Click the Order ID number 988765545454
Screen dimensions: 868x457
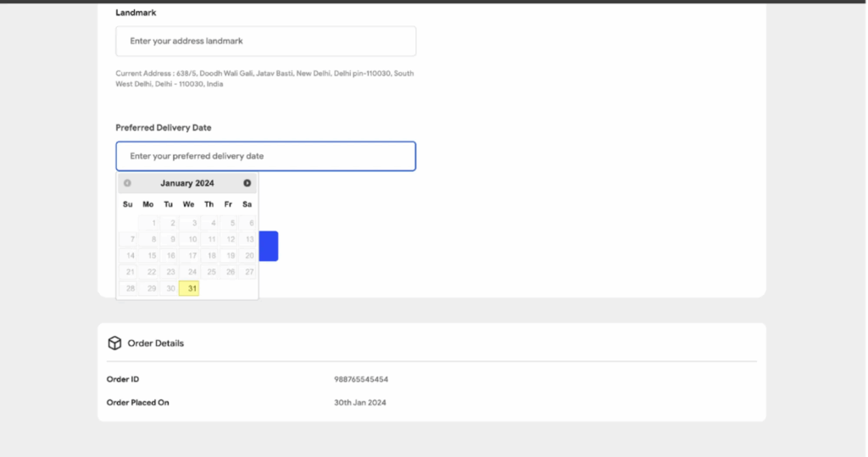coord(361,380)
